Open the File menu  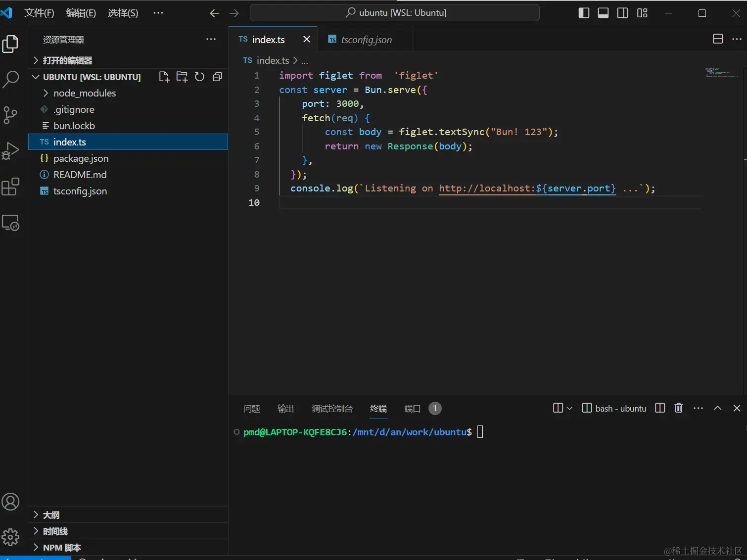(39, 13)
